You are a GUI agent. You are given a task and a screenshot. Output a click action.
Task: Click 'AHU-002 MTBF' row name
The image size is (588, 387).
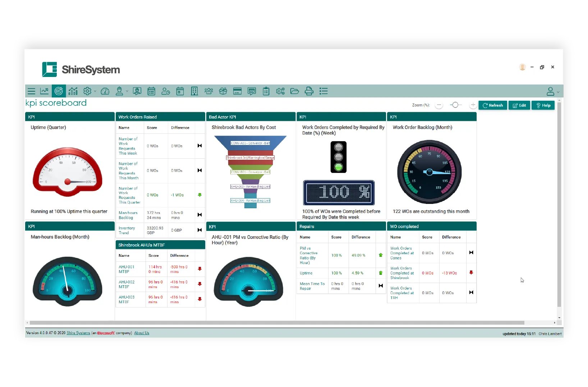[127, 284]
